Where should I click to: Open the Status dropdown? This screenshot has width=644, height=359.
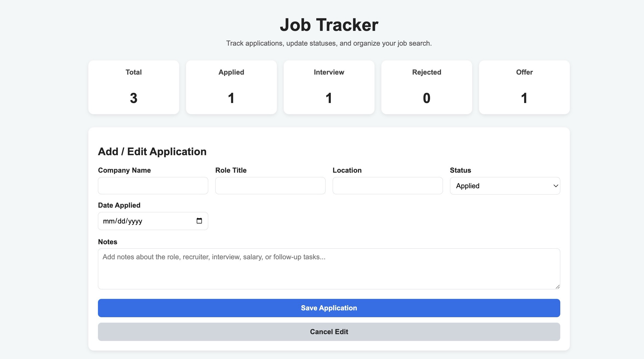[505, 186]
